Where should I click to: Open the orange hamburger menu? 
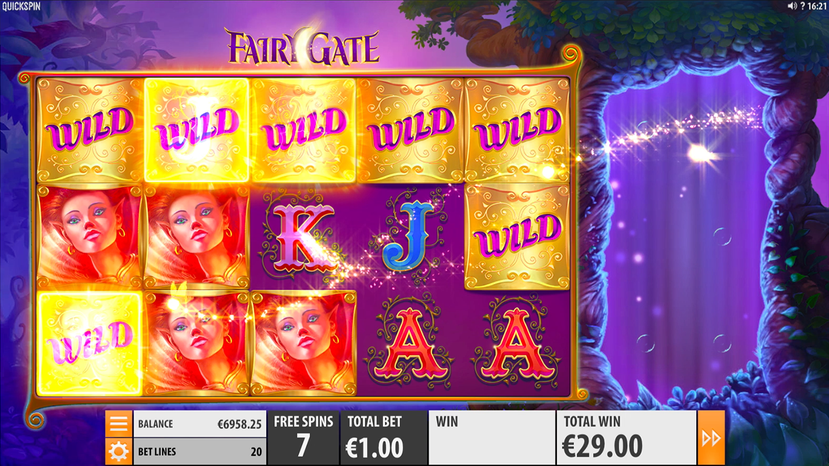tap(118, 424)
